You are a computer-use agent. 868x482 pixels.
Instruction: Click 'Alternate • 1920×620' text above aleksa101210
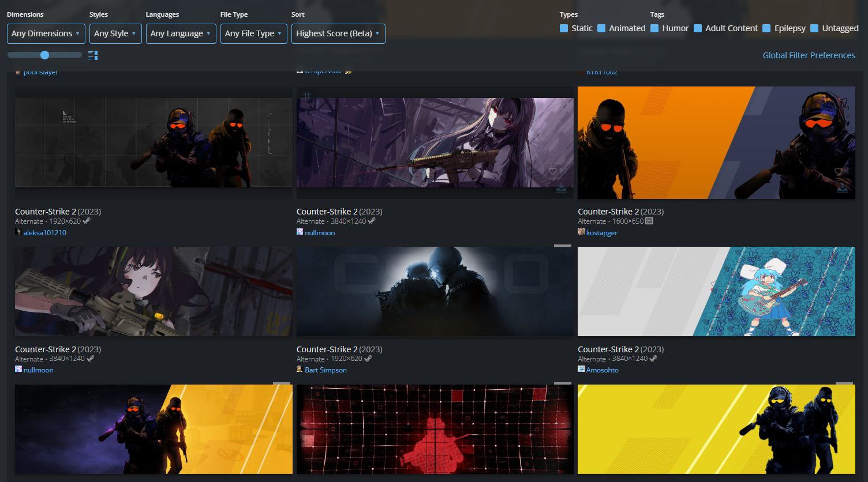48,221
